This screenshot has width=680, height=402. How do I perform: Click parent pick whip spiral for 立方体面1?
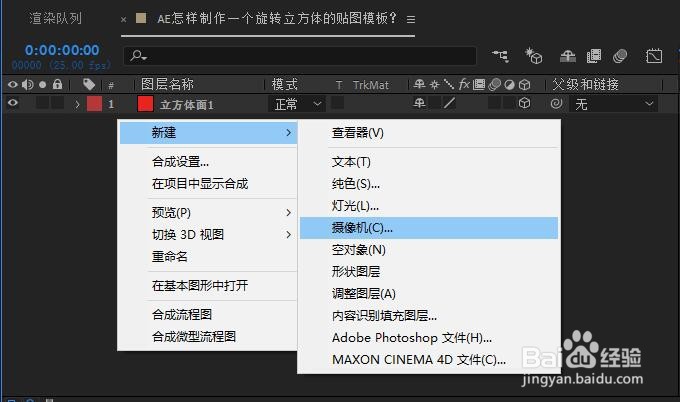556,103
